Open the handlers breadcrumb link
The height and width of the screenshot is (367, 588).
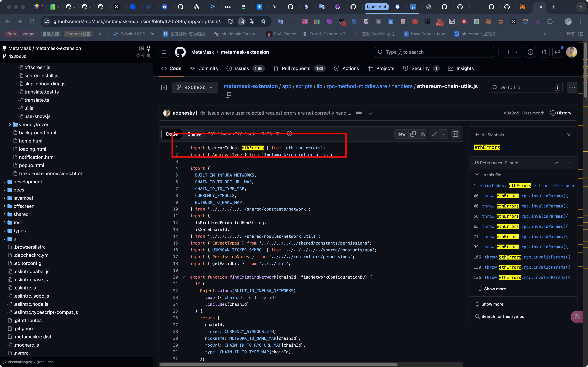pos(402,86)
